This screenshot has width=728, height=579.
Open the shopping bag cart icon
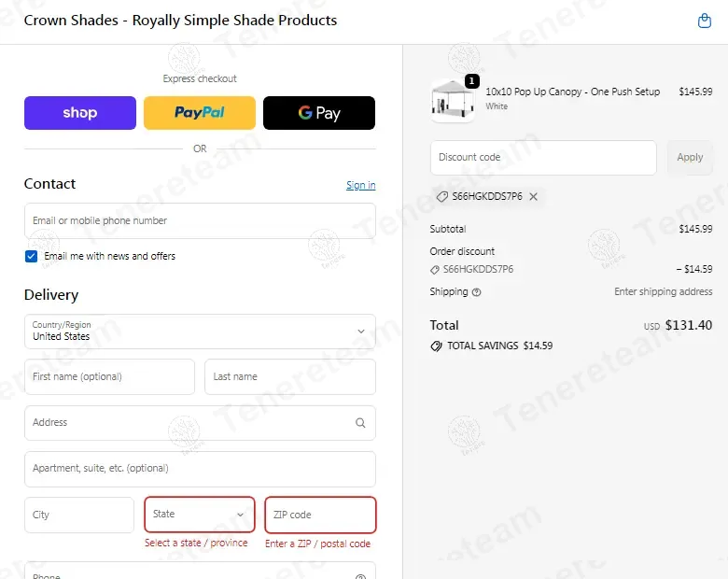[705, 21]
